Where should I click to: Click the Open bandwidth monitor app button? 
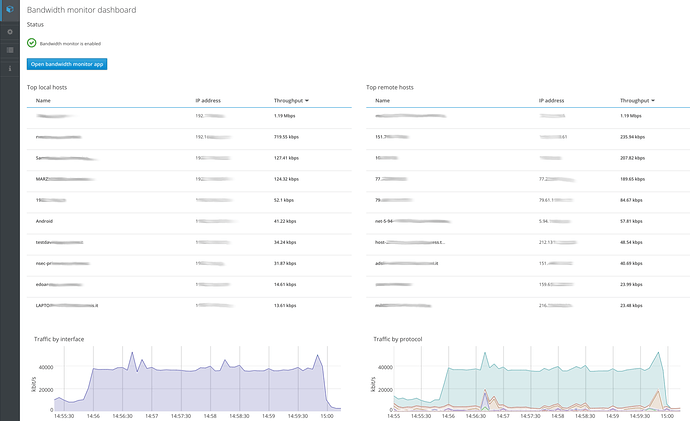tap(67, 64)
